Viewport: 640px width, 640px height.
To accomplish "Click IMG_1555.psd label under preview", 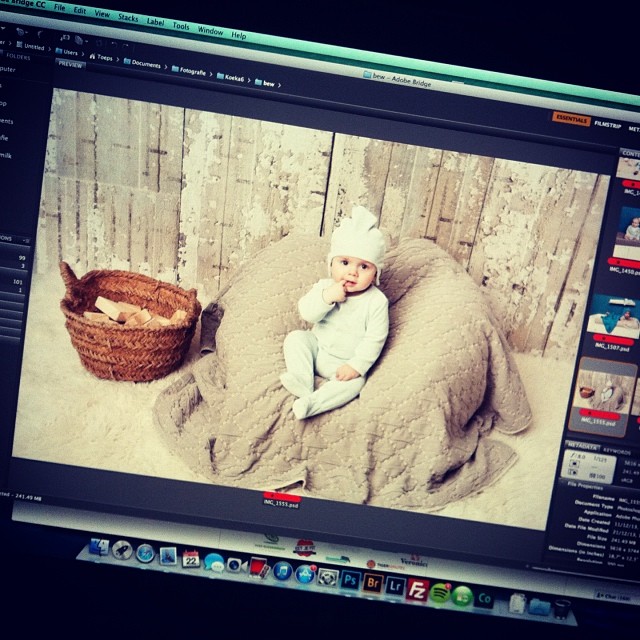I will point(282,504).
